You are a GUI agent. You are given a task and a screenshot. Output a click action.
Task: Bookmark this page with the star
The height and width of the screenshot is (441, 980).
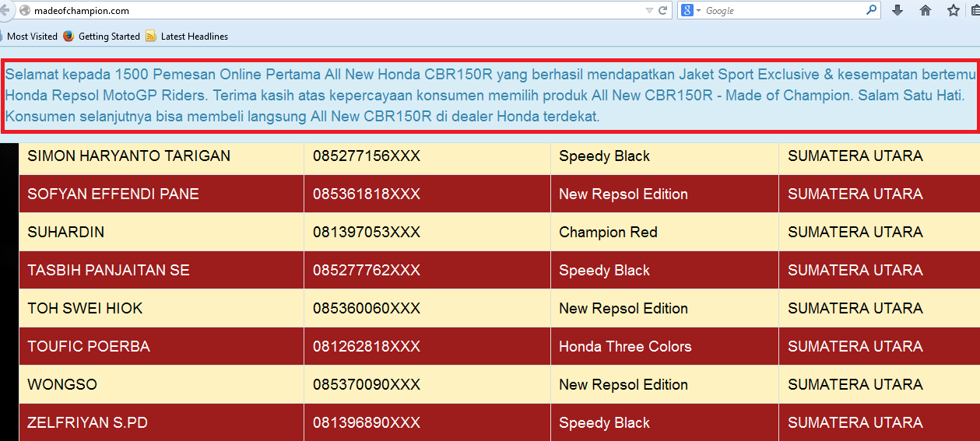954,11
